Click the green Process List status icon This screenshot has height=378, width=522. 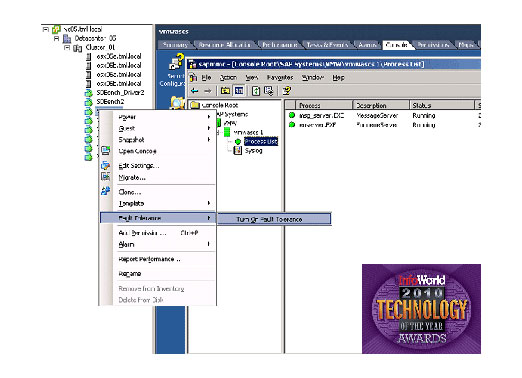[x=238, y=142]
